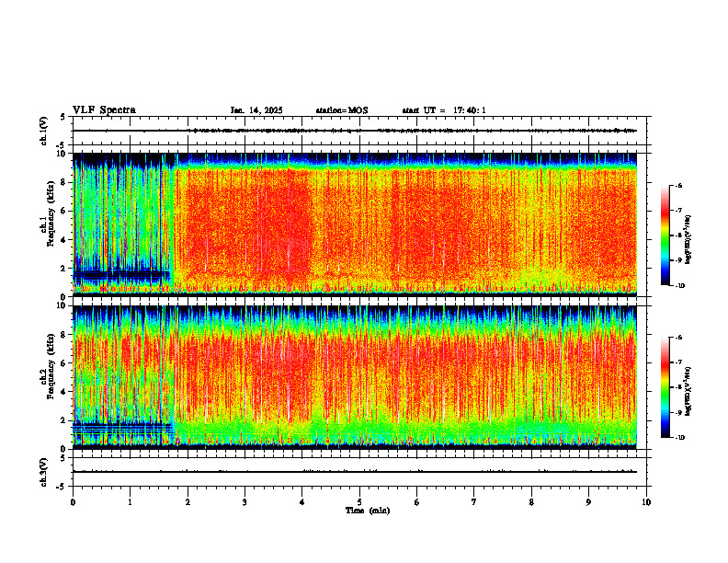This screenshot has height=563, width=728.
Task: Click tick label "7" on the time axis
Action: 474,502
